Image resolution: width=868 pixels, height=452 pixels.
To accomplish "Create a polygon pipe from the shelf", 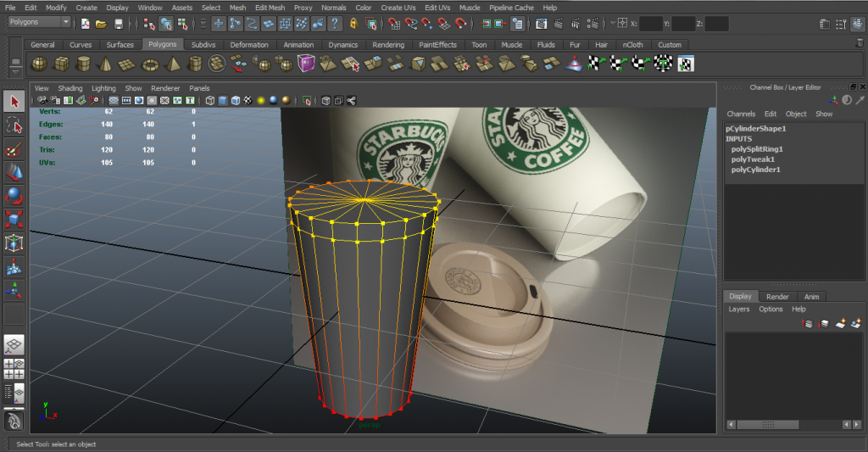I will tap(195, 64).
